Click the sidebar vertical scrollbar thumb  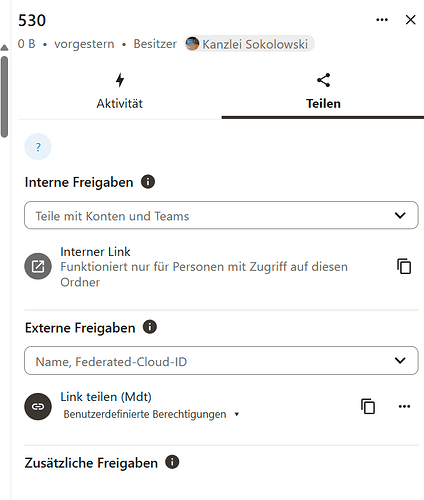click(x=4, y=97)
